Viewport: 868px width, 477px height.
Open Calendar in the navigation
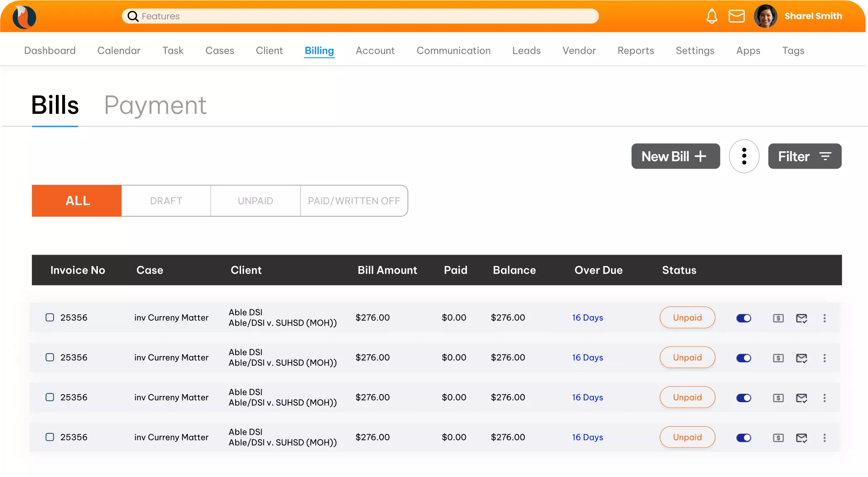point(119,51)
